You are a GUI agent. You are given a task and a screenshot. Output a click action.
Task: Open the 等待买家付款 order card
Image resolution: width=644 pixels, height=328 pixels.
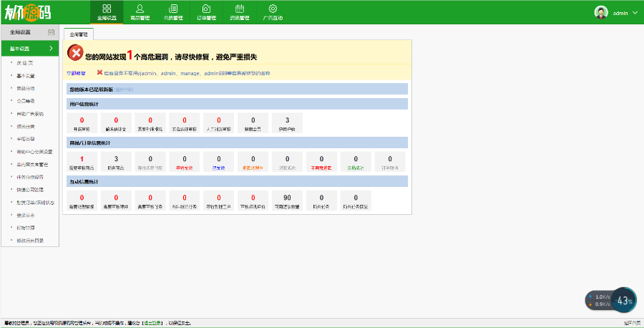150,162
